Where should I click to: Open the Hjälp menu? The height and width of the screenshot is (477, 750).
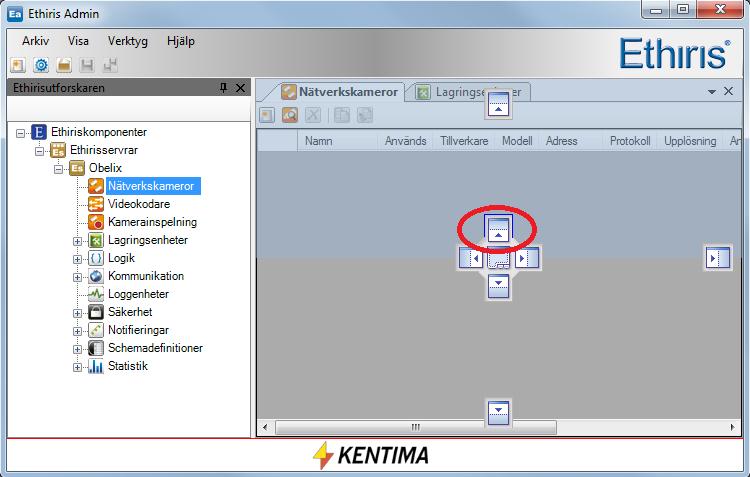(x=180, y=41)
